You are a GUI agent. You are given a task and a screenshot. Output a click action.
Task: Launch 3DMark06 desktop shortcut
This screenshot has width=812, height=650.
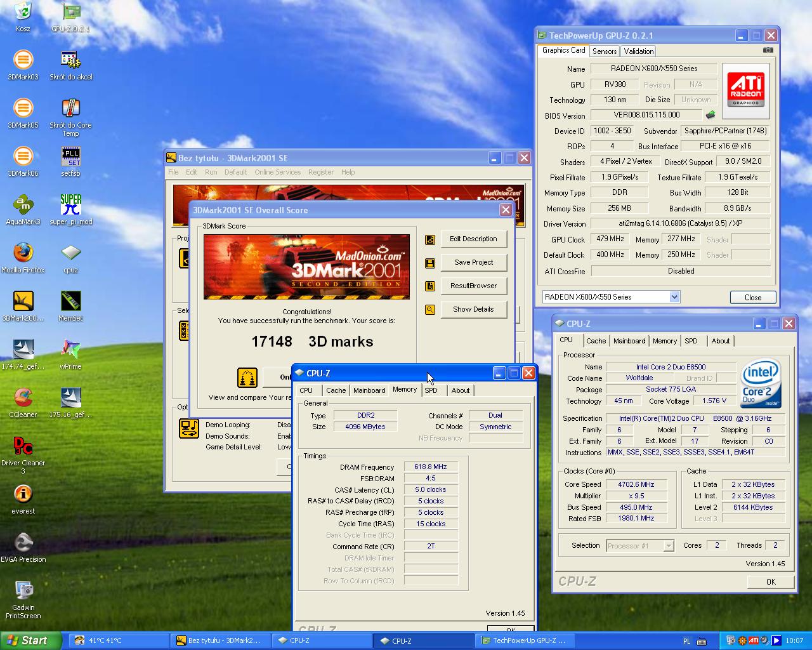pos(23,161)
